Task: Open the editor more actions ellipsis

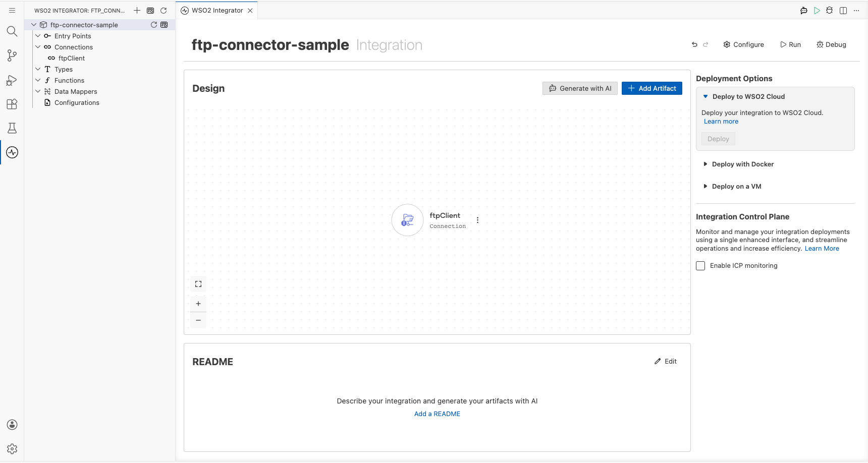Action: pyautogui.click(x=856, y=11)
